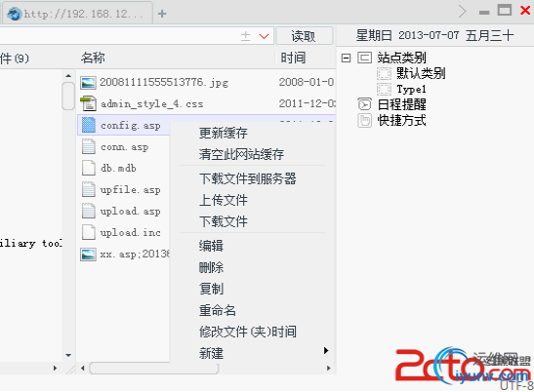Click the document icon beside upfile.asp
The image size is (534, 392).
[x=89, y=189]
